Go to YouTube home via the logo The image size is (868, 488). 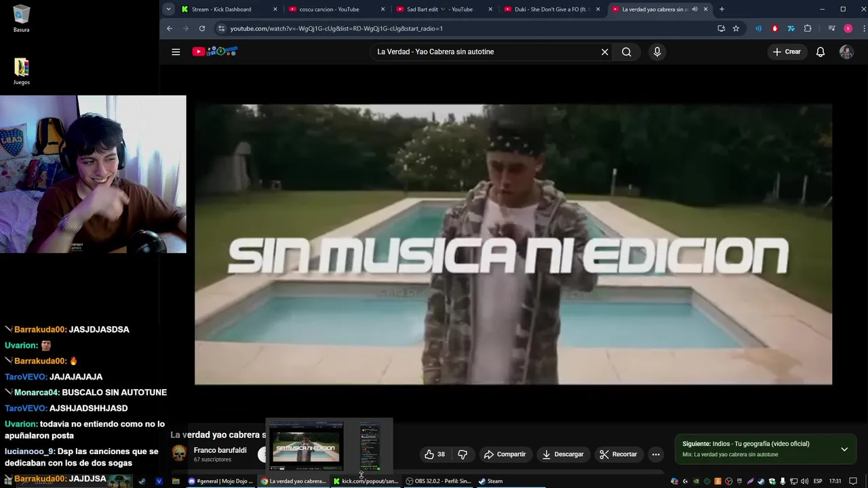tap(214, 52)
